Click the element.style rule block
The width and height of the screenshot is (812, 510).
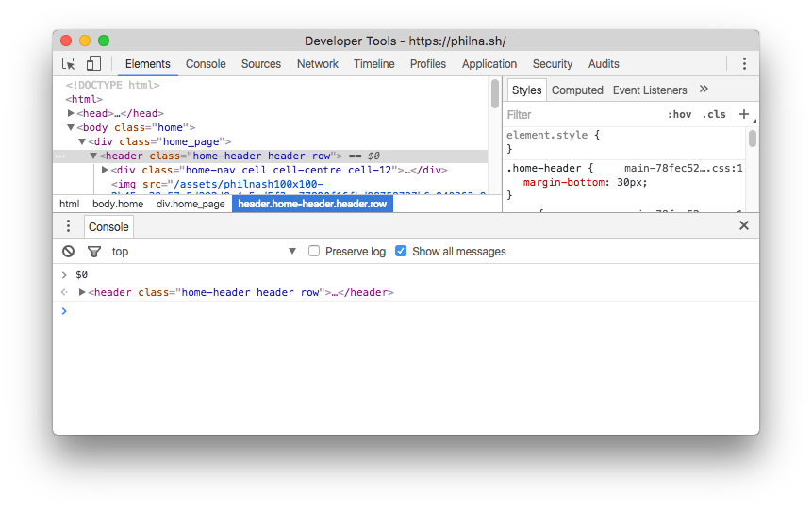624,141
